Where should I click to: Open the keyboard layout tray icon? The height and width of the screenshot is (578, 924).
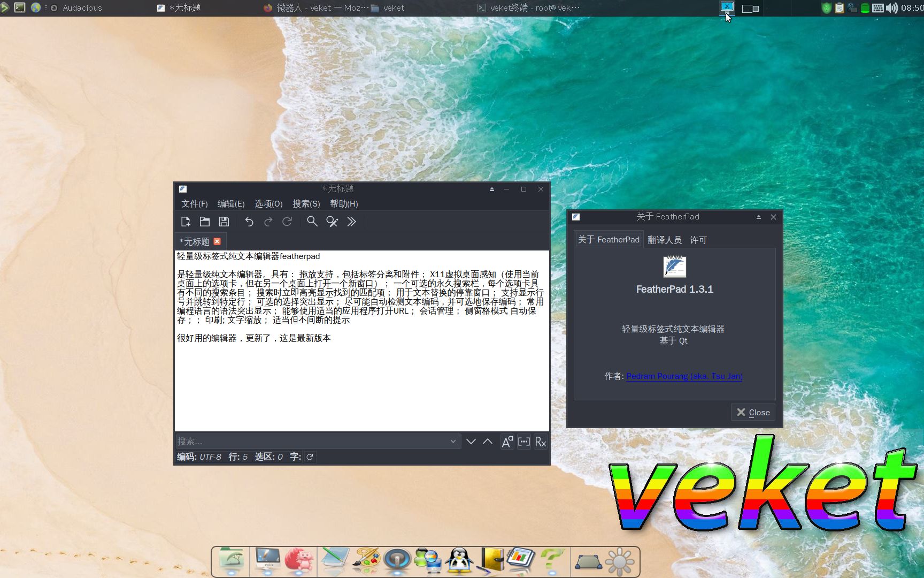(x=878, y=8)
